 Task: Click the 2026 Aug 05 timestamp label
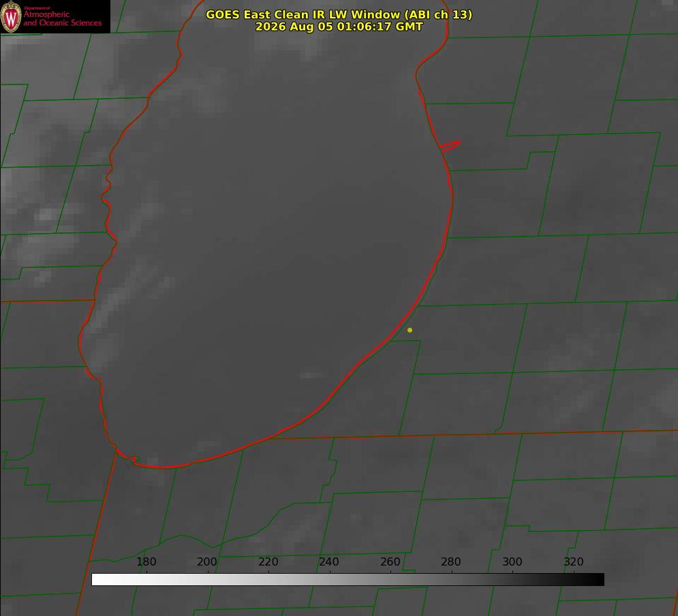(339, 27)
